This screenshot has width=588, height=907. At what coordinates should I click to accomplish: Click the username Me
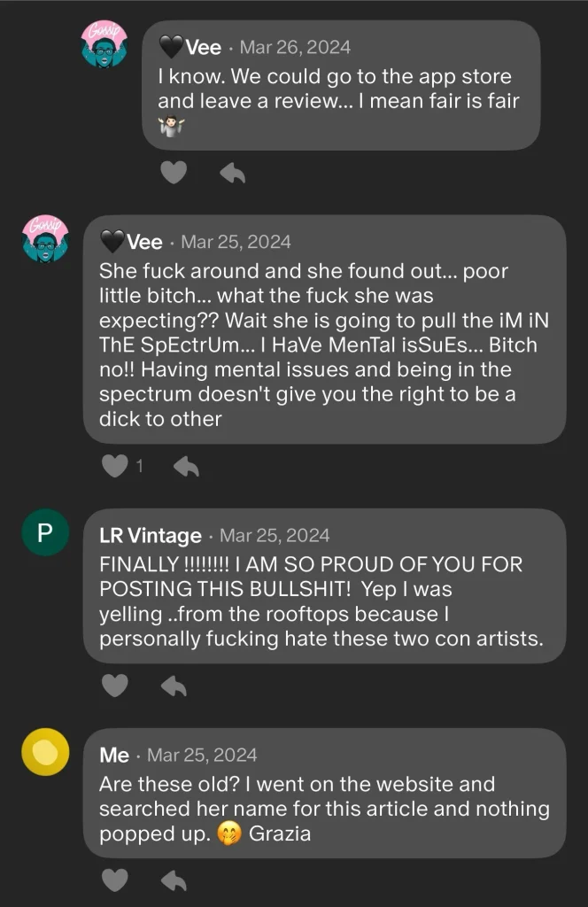114,756
